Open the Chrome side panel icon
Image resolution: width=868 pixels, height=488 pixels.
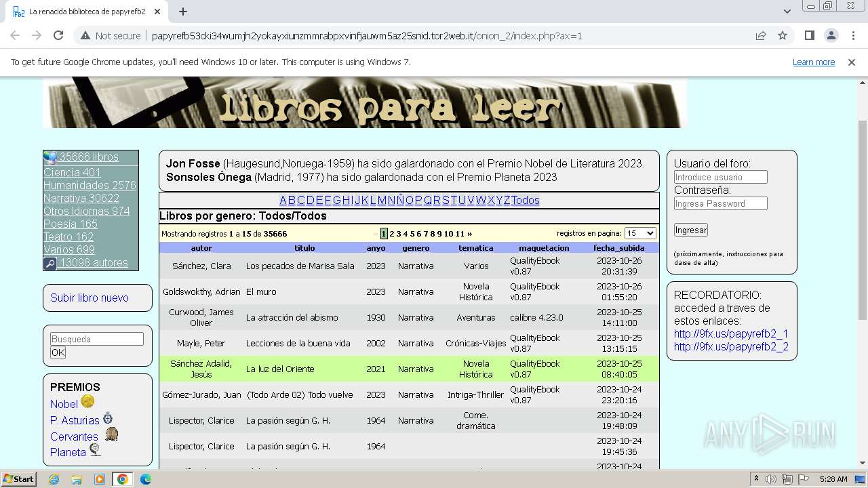[x=809, y=36]
